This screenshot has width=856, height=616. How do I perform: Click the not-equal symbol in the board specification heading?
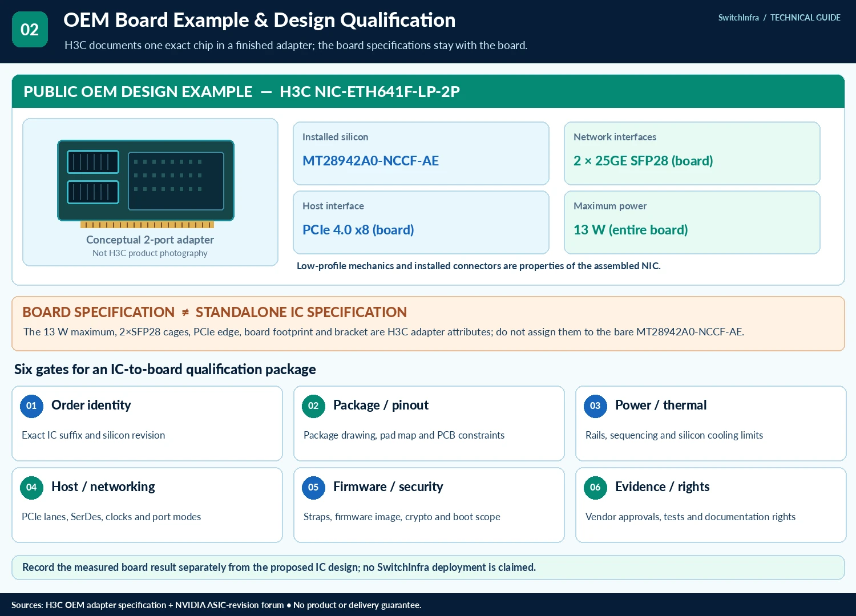185,313
